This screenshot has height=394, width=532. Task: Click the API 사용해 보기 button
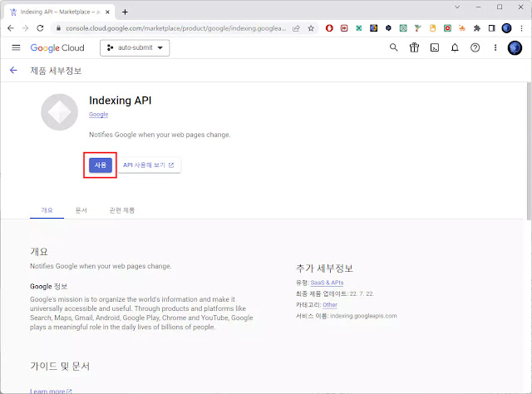pyautogui.click(x=149, y=165)
